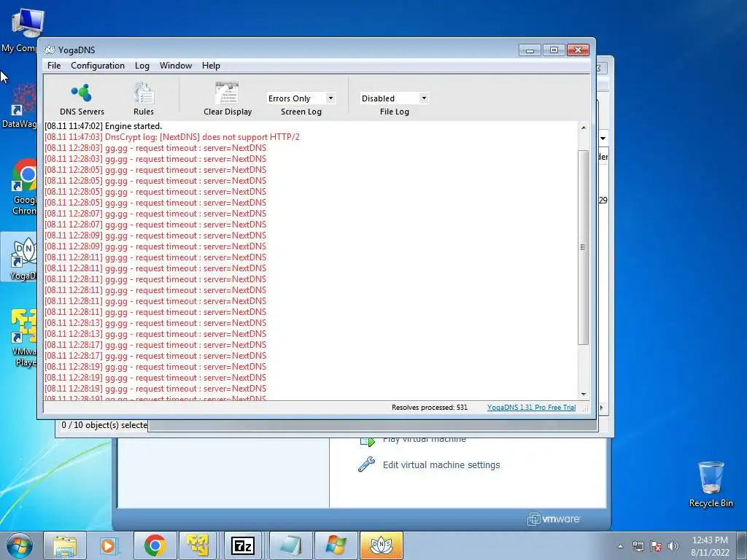Click the YogaDNS 1.31 Pro Free Trial link
The width and height of the screenshot is (747, 560).
(531, 408)
